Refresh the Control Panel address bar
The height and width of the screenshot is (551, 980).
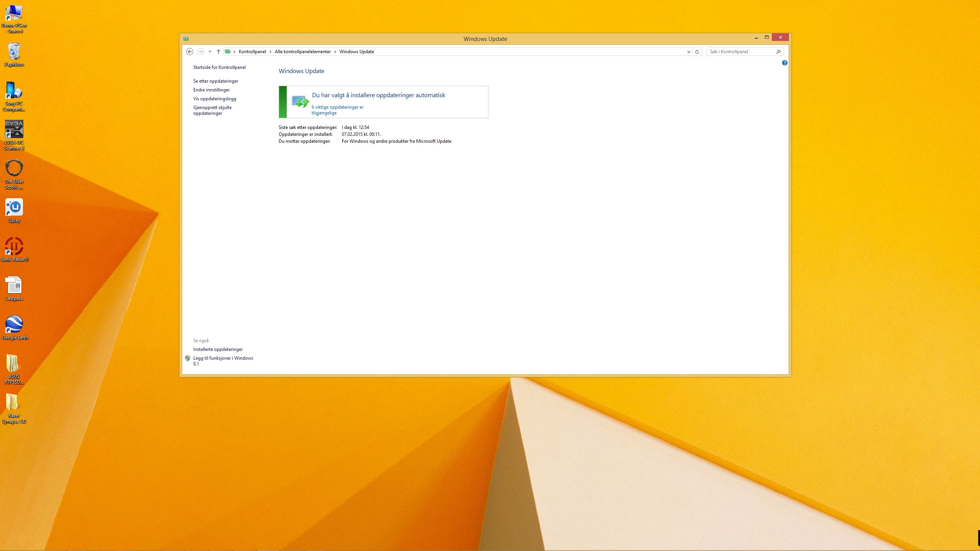(697, 52)
